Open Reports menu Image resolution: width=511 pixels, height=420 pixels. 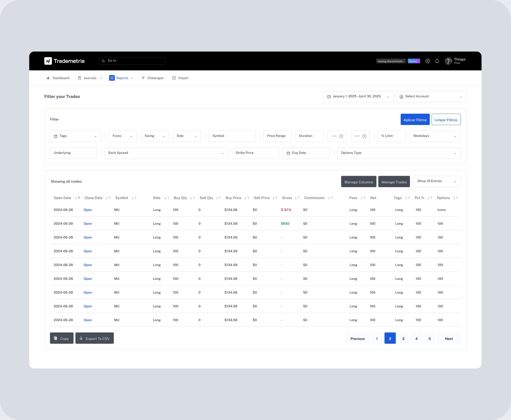tap(121, 78)
